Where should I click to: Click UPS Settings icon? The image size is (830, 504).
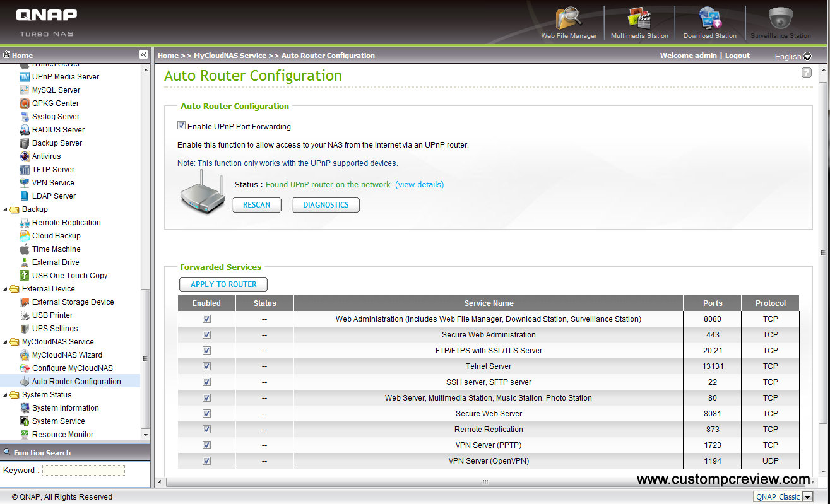pyautogui.click(x=25, y=328)
